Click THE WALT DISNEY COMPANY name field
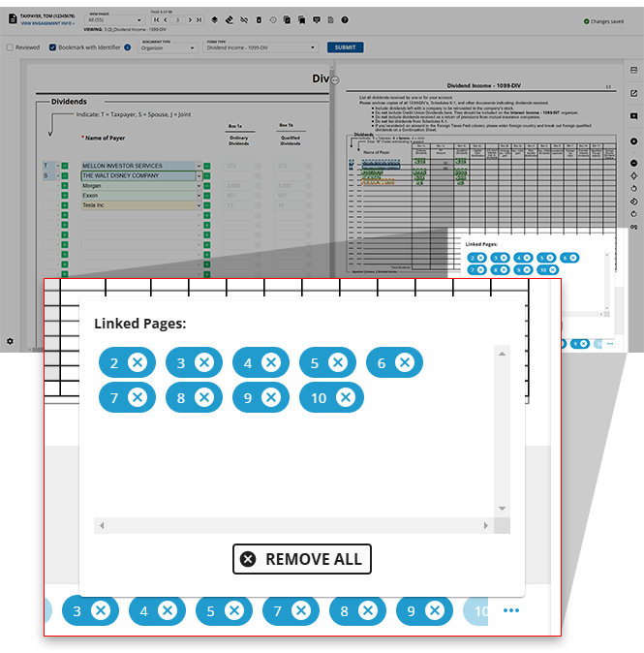The image size is (644, 653). click(138, 175)
